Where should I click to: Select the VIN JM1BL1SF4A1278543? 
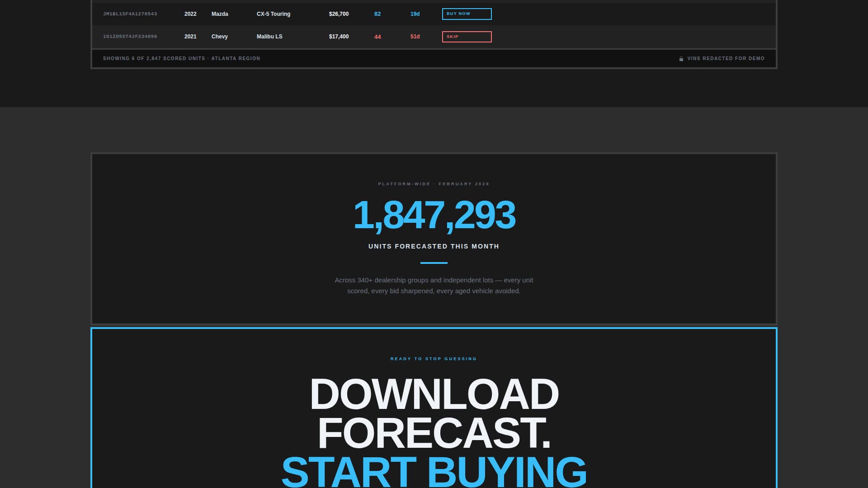(x=130, y=14)
